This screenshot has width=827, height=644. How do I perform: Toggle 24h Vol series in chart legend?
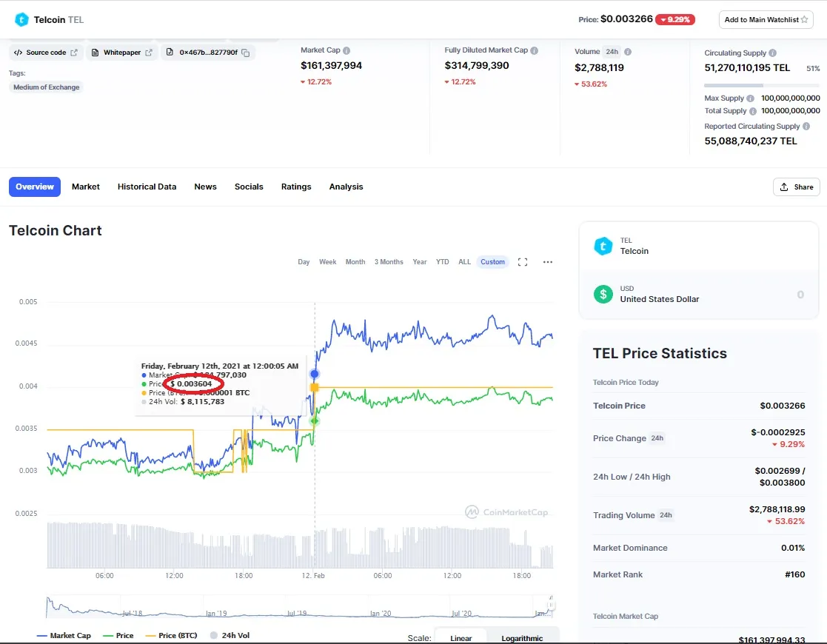(230, 636)
